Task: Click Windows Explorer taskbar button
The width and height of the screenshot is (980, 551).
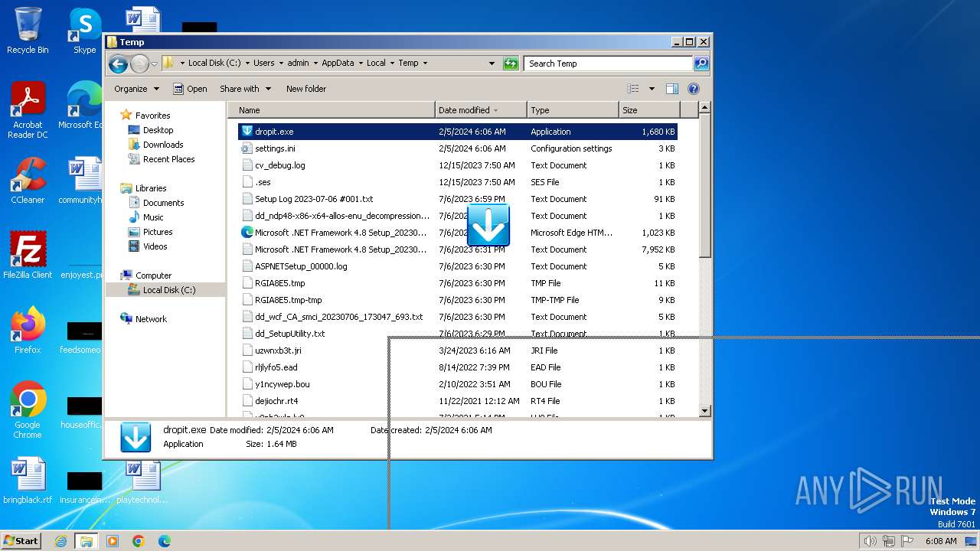Action: tap(86, 541)
